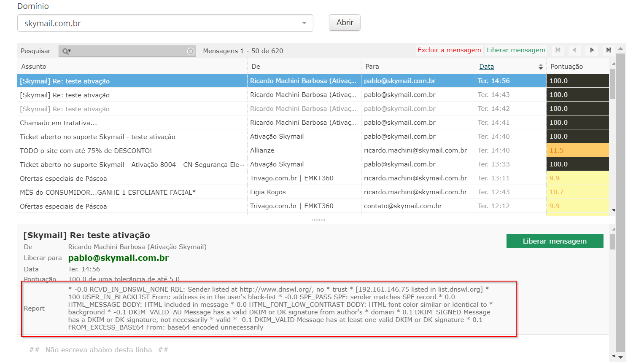
Task: Go to previous page of messages
Action: click(574, 50)
